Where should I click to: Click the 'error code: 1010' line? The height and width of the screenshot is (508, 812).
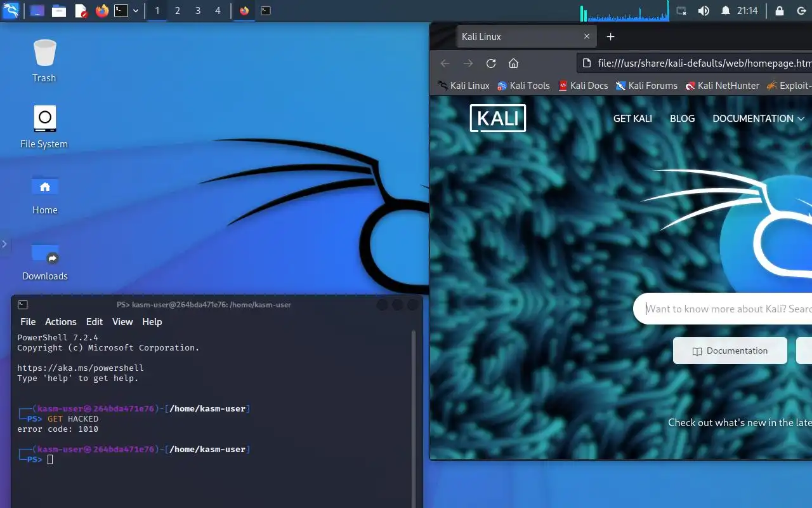[58, 429]
